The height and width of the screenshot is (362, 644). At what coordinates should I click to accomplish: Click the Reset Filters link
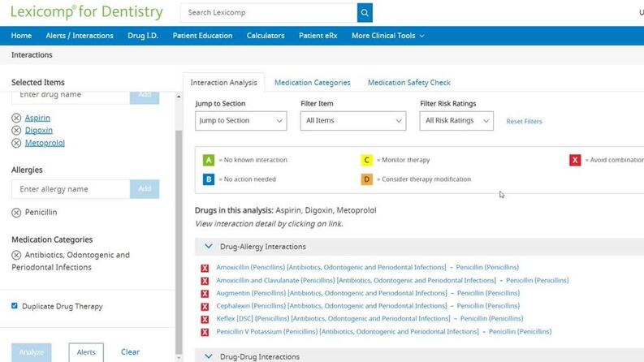click(x=524, y=122)
